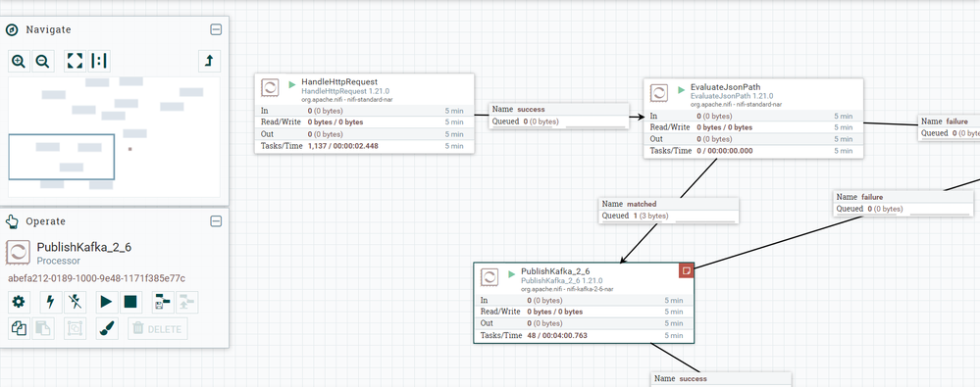Click the Processor type label in Operate
The width and height of the screenshot is (980, 387).
pyautogui.click(x=59, y=261)
